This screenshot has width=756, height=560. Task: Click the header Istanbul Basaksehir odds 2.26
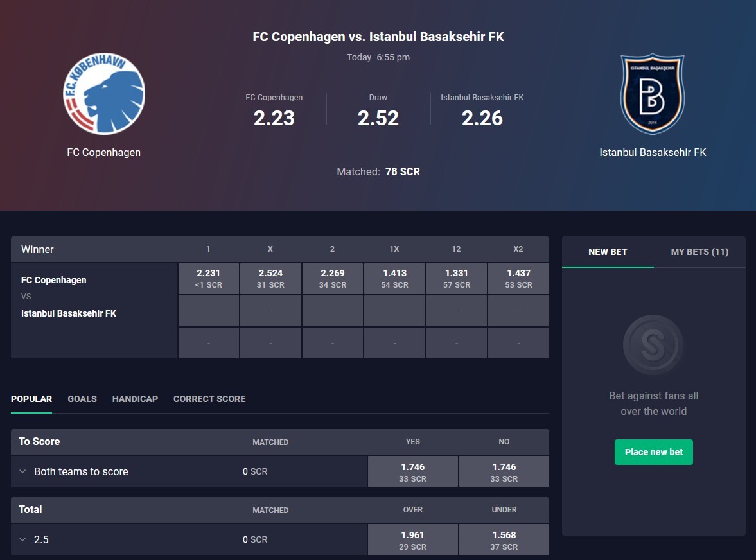click(x=482, y=118)
